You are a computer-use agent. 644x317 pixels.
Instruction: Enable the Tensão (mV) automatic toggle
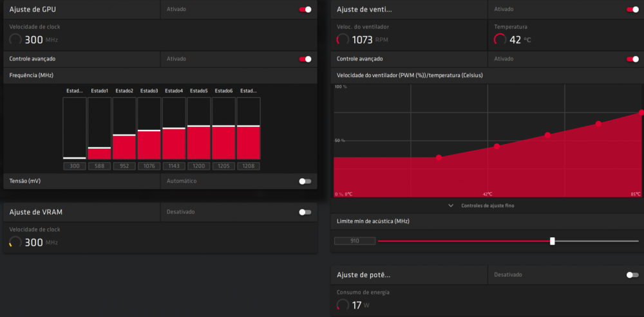[x=305, y=181]
